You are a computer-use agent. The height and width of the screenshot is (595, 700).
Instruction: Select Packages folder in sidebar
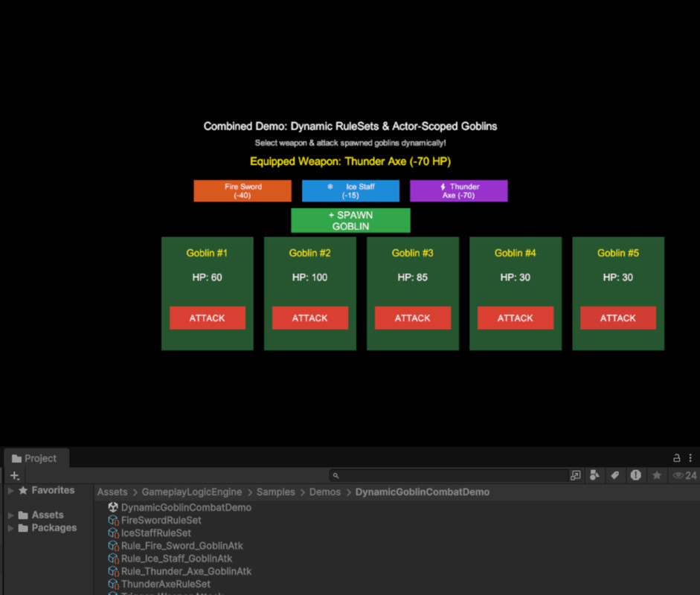pyautogui.click(x=48, y=528)
